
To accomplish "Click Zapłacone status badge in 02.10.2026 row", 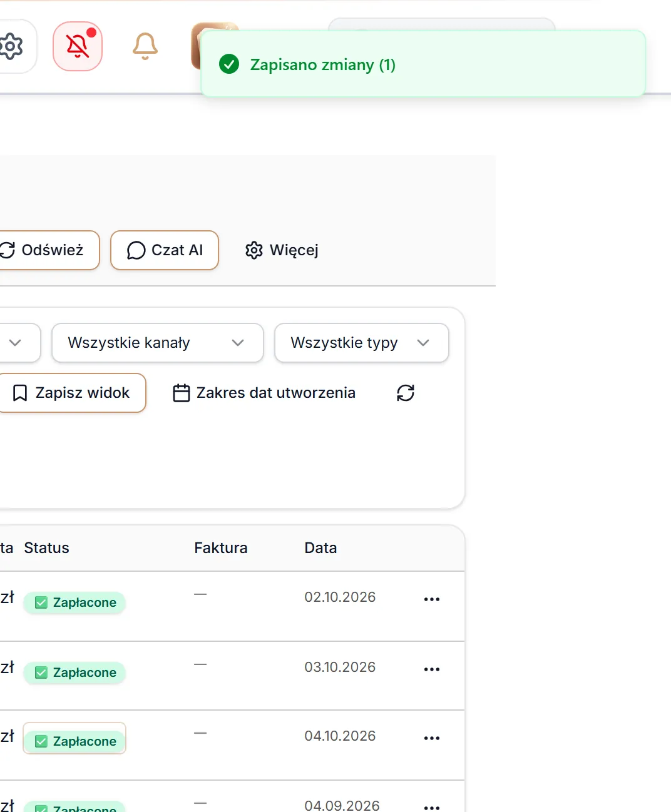I will 74,602.
